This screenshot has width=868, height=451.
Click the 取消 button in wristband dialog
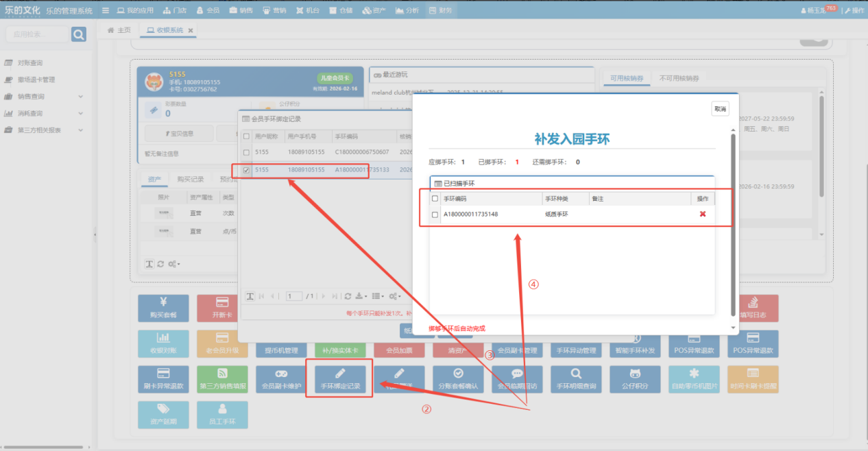tap(719, 109)
